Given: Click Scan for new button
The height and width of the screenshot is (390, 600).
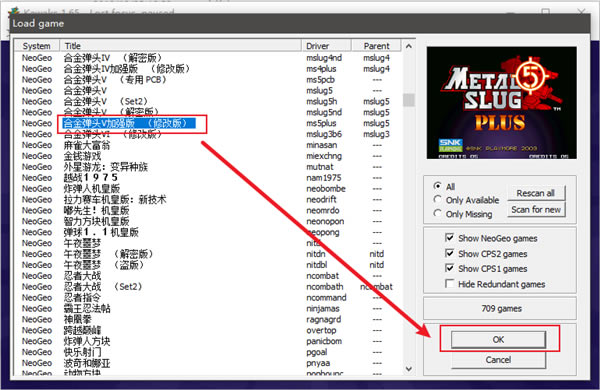Looking at the screenshot, I should (536, 210).
